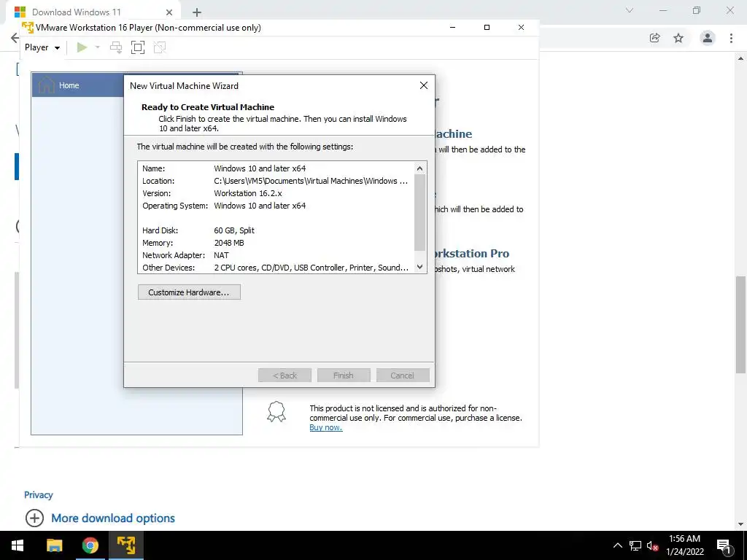The height and width of the screenshot is (560, 747).
Task: Click the network tray icon
Action: pos(635,545)
